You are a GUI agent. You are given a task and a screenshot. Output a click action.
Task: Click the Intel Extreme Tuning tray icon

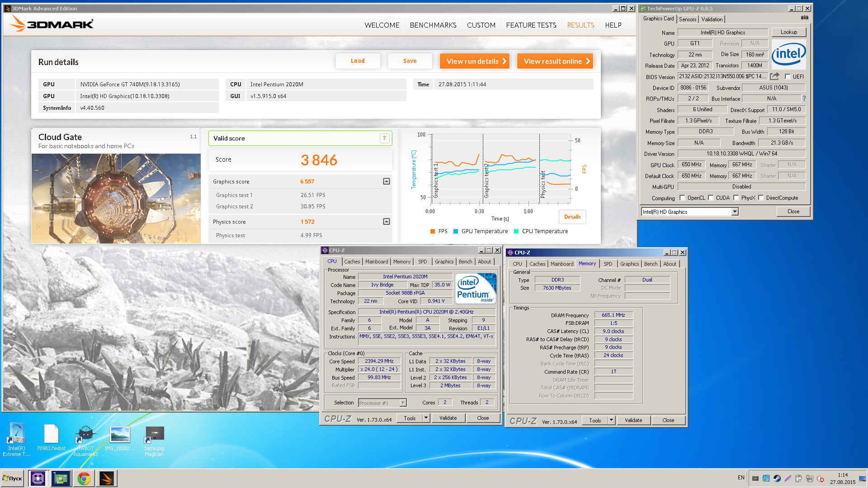(x=766, y=478)
